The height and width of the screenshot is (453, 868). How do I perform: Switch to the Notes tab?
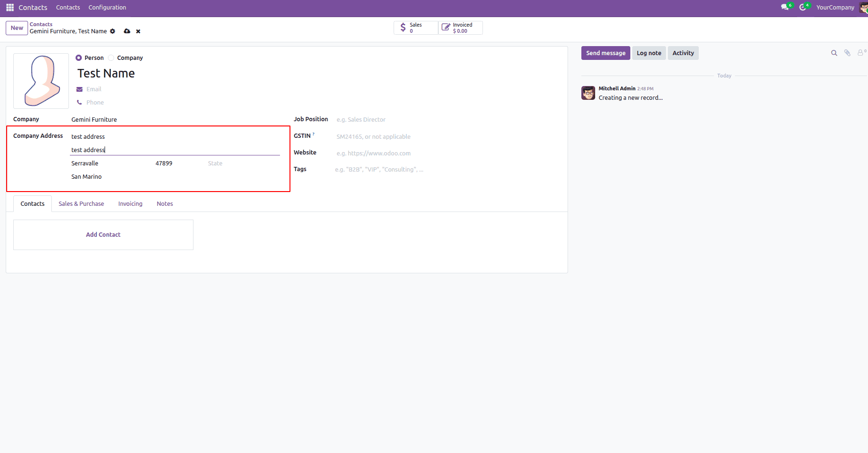click(165, 204)
